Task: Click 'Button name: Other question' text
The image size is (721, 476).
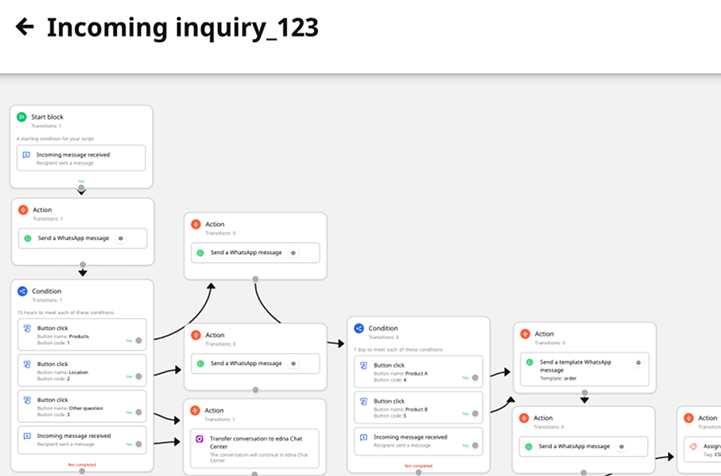Action: [x=70, y=408]
